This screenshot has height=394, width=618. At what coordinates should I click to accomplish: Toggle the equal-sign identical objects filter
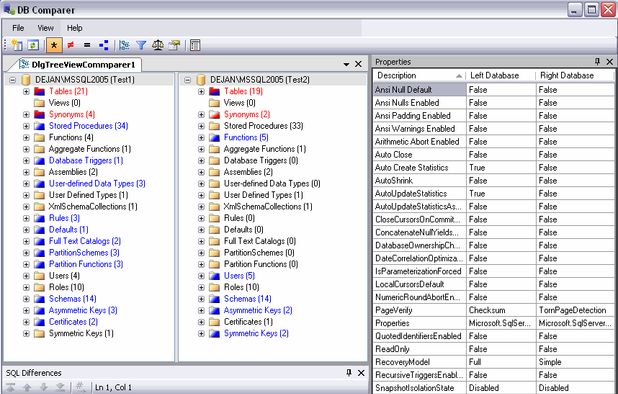(87, 45)
